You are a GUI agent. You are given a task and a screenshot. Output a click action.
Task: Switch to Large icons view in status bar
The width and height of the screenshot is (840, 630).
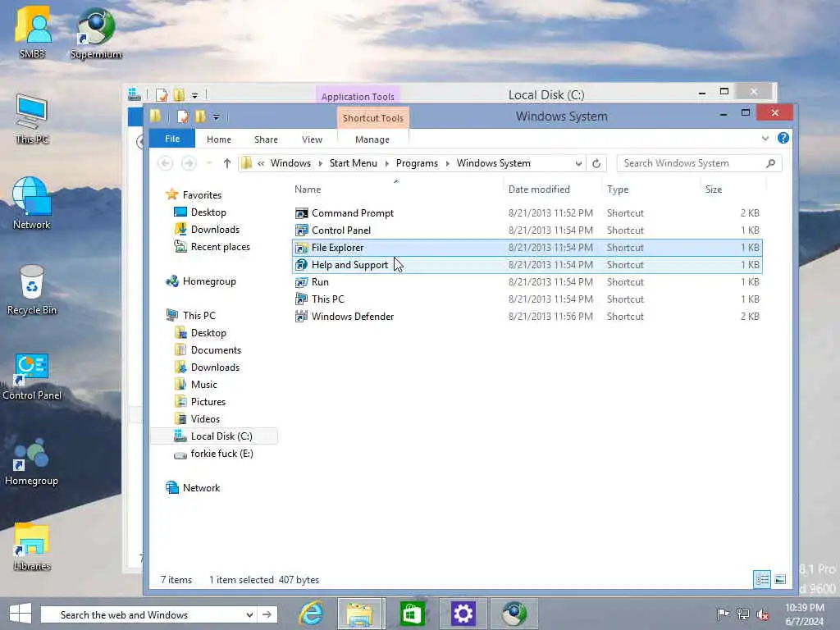tap(780, 579)
